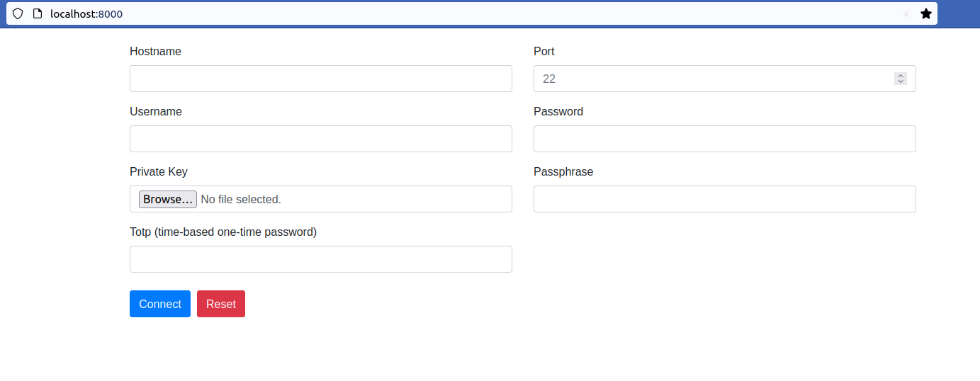Screen dimensions: 980x381
Task: Click the bookmark star icon
Action: 925,13
